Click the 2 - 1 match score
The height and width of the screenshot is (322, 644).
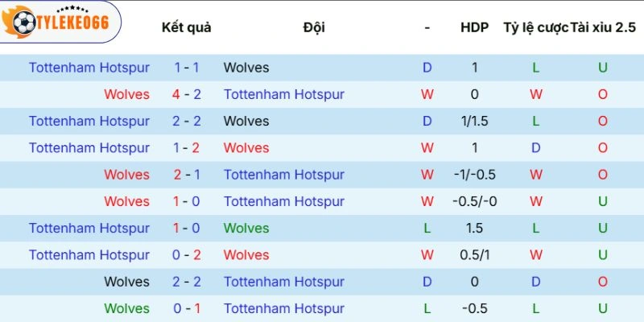187,175
